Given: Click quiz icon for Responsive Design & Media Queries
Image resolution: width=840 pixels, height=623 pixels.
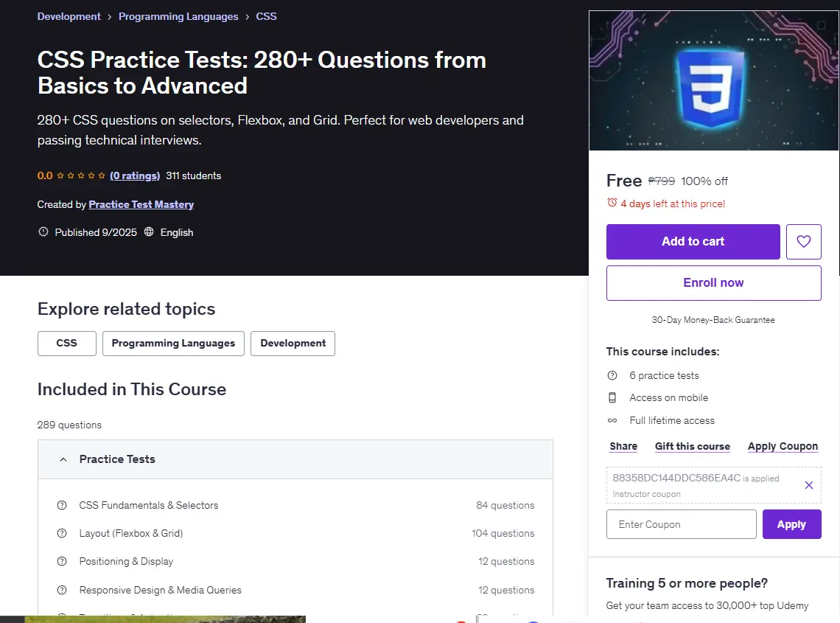Looking at the screenshot, I should [62, 590].
